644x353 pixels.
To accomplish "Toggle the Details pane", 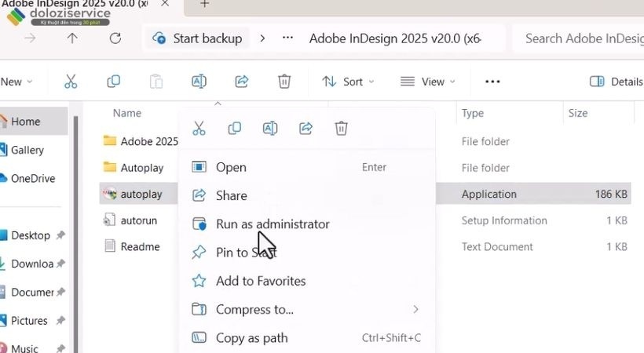I will point(616,82).
